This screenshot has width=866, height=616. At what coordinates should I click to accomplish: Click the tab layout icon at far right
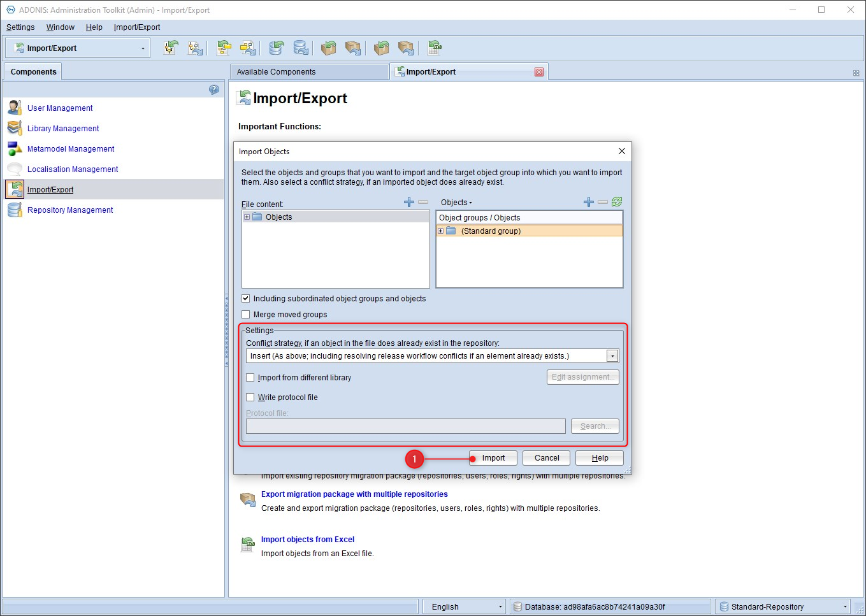pos(856,73)
